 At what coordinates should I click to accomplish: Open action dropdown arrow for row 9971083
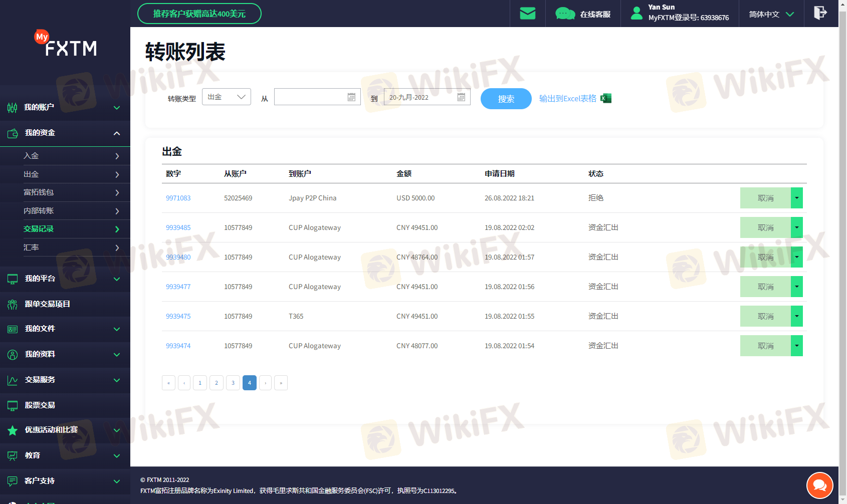point(797,198)
